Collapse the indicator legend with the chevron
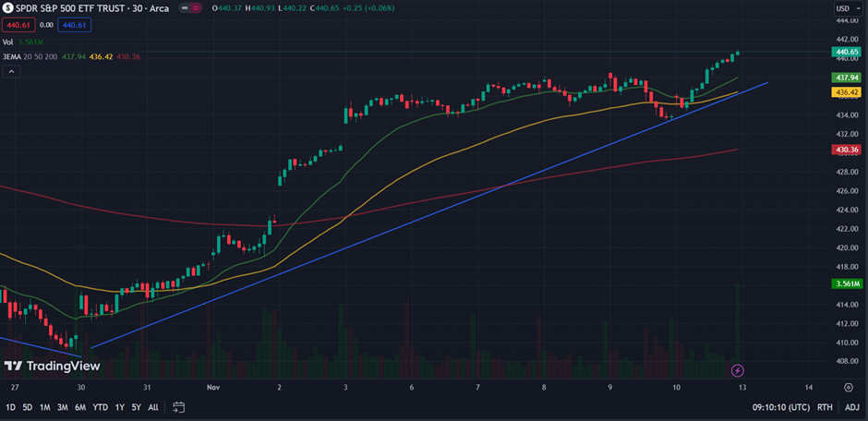Screen dimensions: 868x421 [9, 70]
